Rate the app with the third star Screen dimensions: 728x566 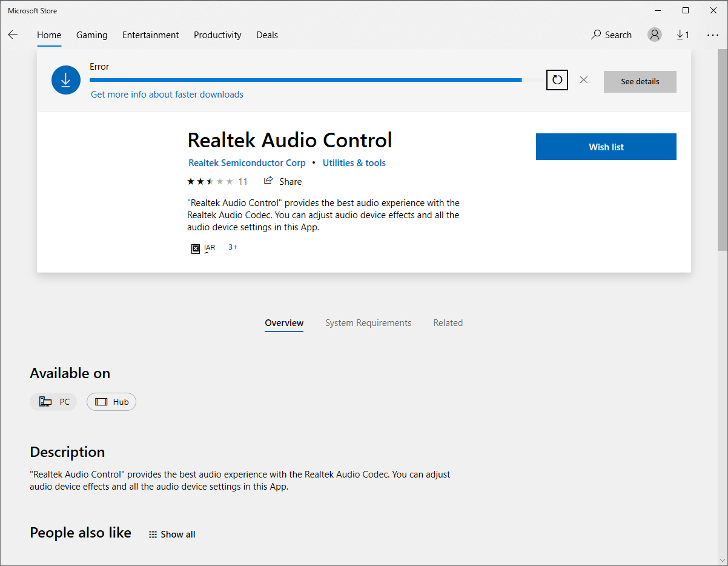pos(209,181)
